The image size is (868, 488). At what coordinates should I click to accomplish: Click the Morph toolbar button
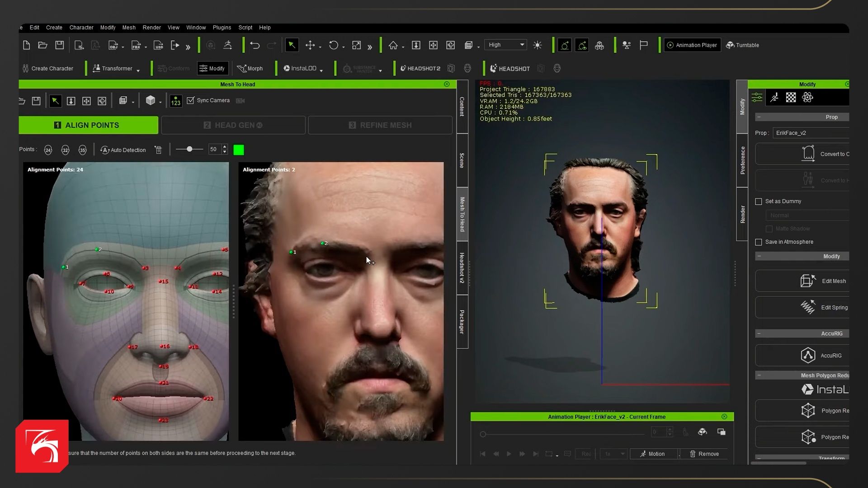click(250, 69)
